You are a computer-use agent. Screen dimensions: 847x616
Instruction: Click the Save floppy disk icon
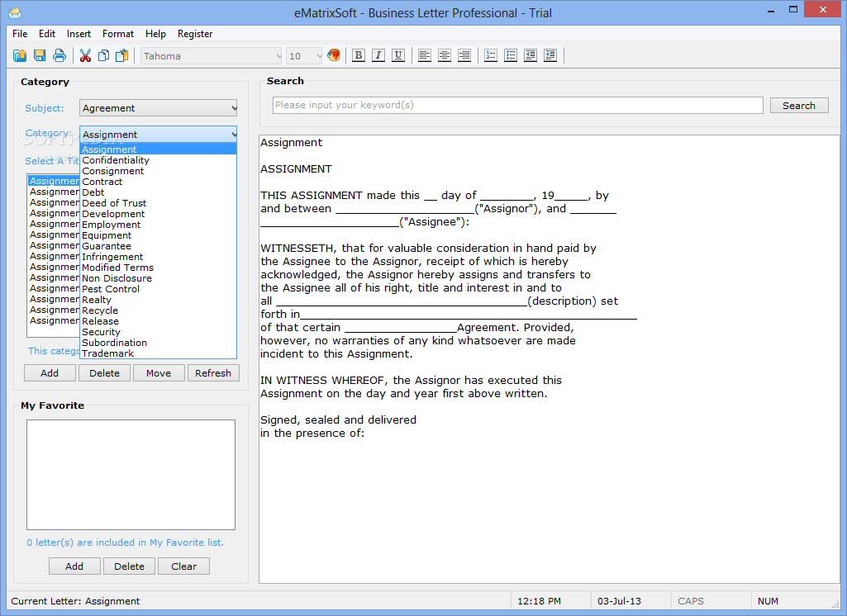pos(40,55)
